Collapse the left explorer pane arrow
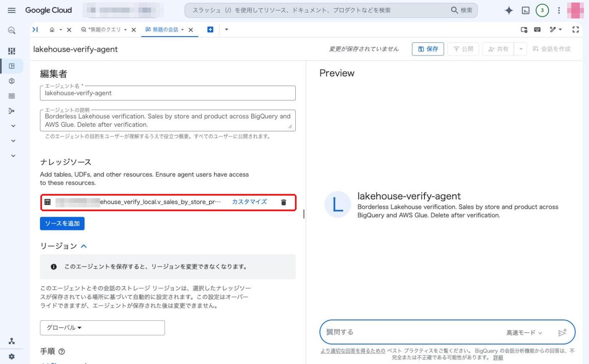 pos(35,30)
